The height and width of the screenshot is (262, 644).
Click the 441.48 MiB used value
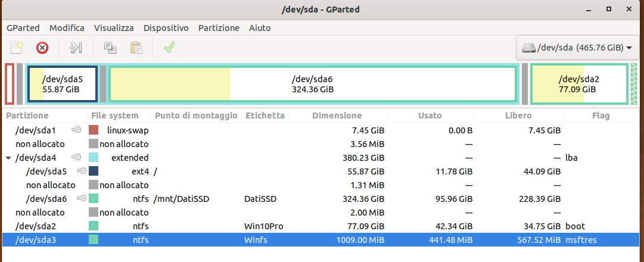pos(450,240)
